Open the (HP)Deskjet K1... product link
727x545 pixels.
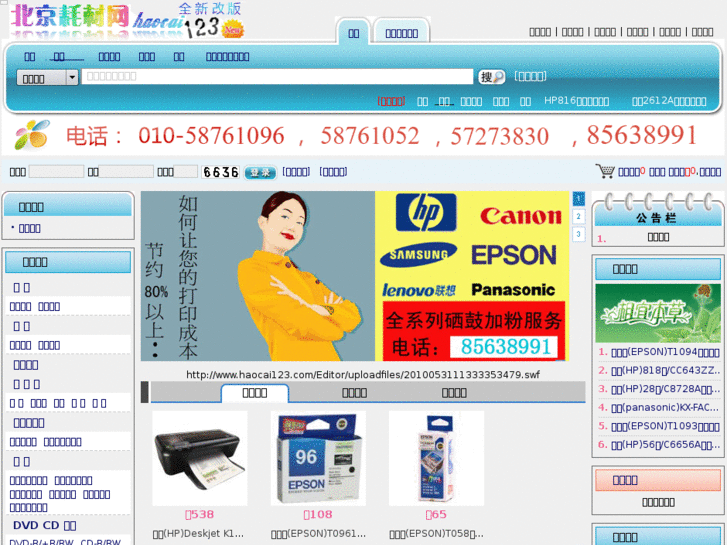pyautogui.click(x=198, y=534)
